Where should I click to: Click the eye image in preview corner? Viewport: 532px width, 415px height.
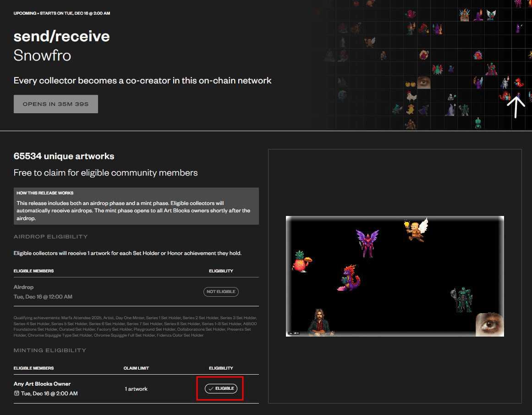[x=489, y=324]
